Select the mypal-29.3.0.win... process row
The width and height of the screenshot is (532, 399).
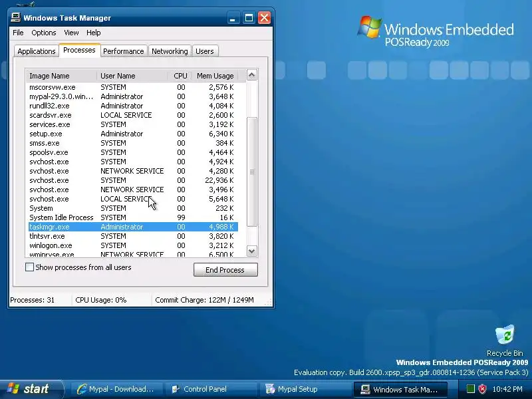coord(133,96)
